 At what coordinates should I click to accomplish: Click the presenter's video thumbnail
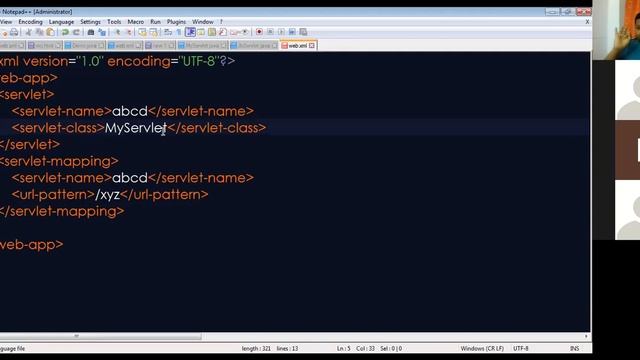616,30
